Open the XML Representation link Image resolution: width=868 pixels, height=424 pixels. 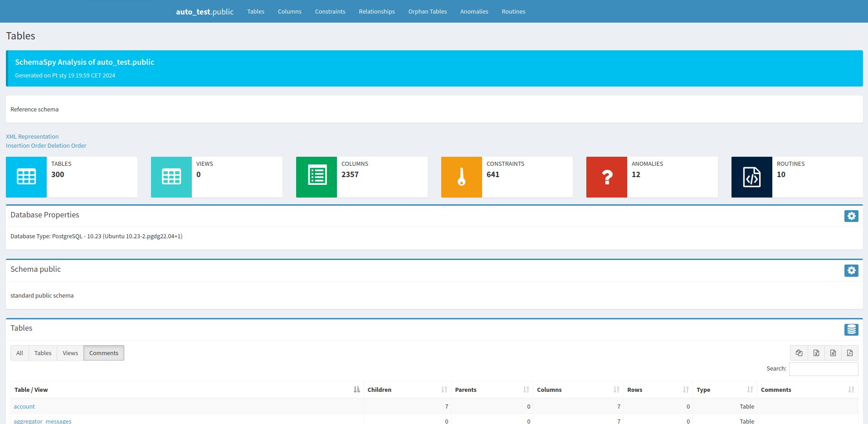(x=32, y=136)
